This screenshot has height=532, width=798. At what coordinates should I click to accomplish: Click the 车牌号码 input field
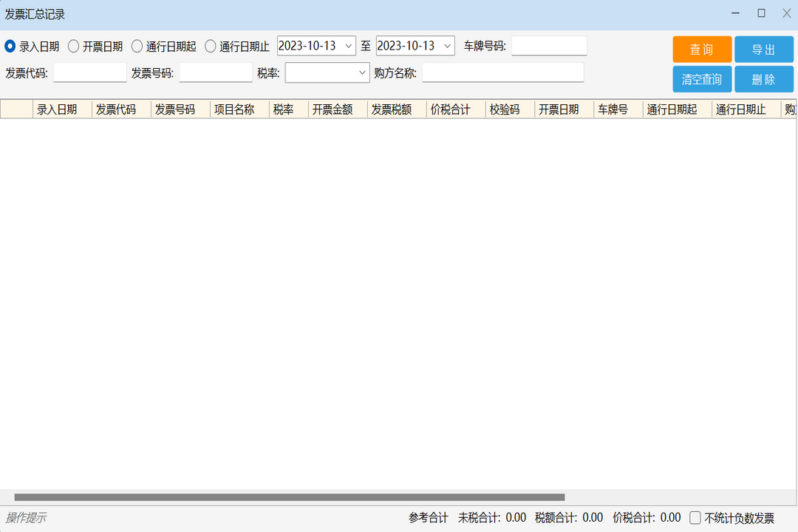pyautogui.click(x=550, y=45)
